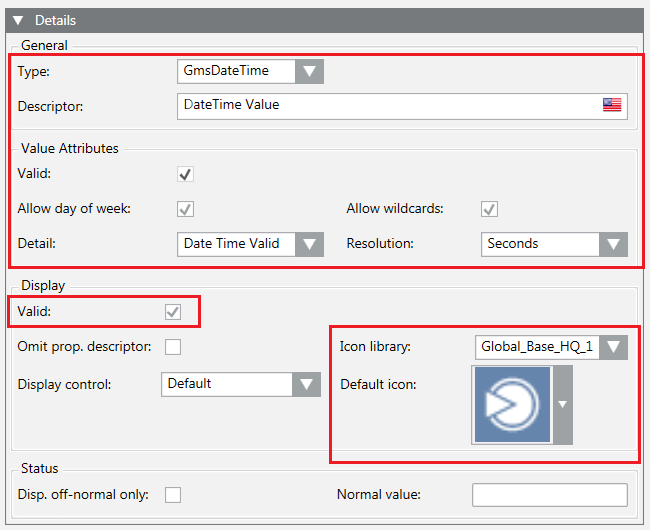Toggle the Allow day of week checkbox
This screenshot has width=650, height=530.
[185, 209]
